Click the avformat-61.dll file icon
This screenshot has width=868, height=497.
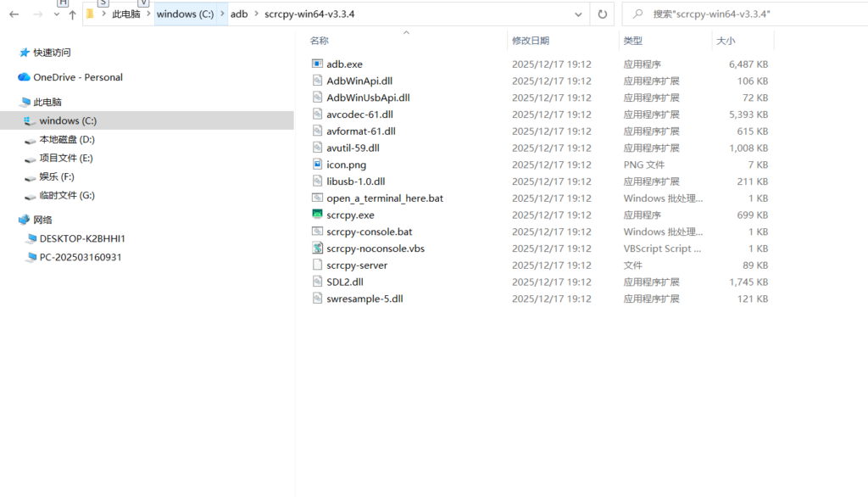317,131
